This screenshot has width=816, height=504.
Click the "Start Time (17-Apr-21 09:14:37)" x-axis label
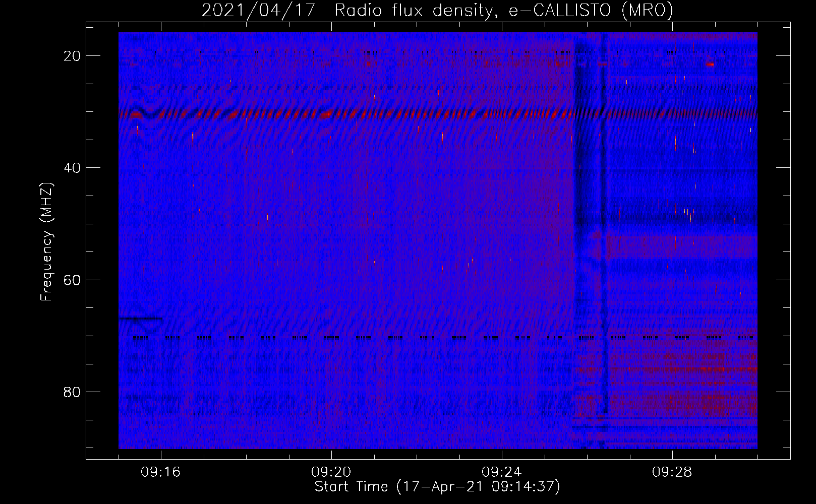pyautogui.click(x=437, y=487)
